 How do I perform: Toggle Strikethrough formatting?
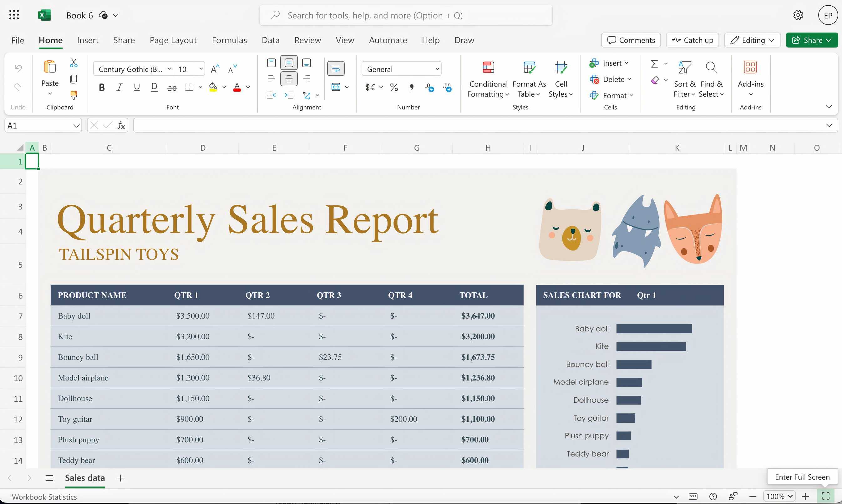click(x=172, y=88)
